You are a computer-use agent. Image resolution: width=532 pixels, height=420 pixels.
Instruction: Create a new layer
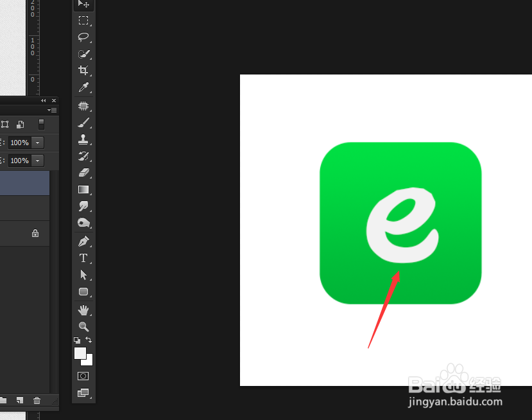[x=20, y=400]
